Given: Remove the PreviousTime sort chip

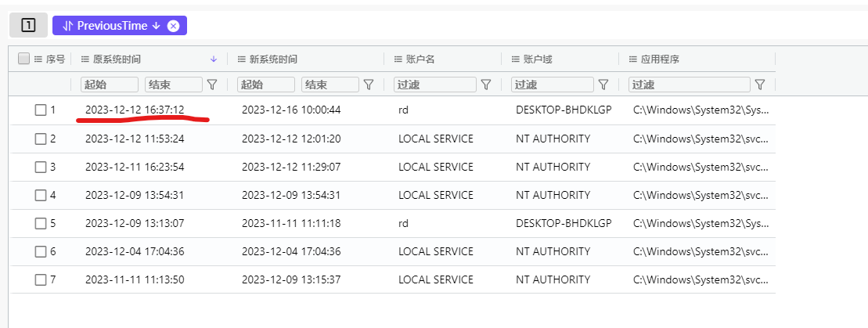Looking at the screenshot, I should point(173,26).
